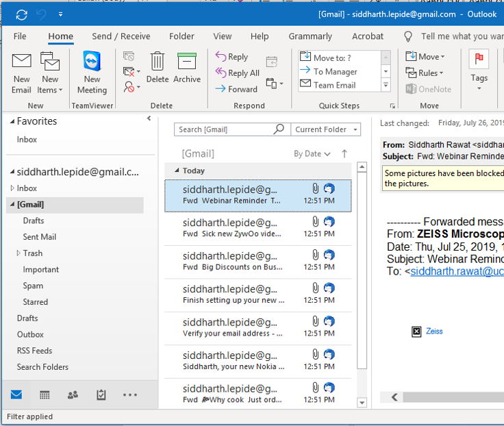This screenshot has width=504, height=426.
Task: Reverse sort order arrow
Action: pos(344,153)
